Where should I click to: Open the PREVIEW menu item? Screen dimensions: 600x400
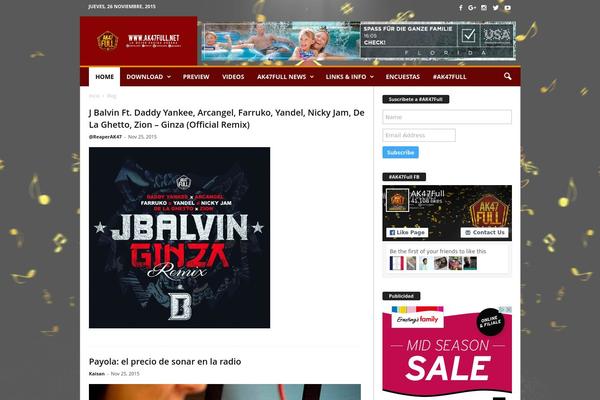[x=196, y=77]
